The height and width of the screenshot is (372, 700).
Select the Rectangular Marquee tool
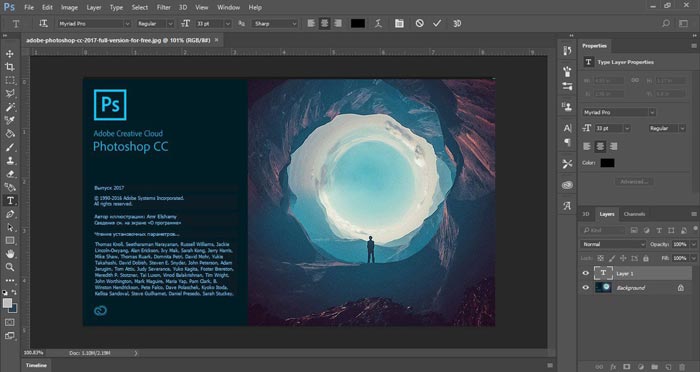pyautogui.click(x=9, y=80)
